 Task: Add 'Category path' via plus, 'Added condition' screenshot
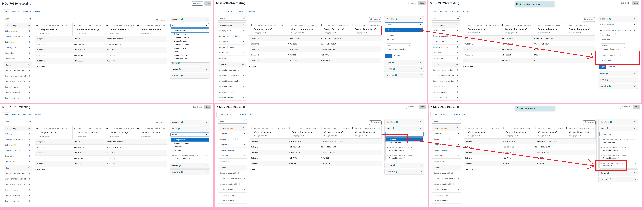point(458,42)
